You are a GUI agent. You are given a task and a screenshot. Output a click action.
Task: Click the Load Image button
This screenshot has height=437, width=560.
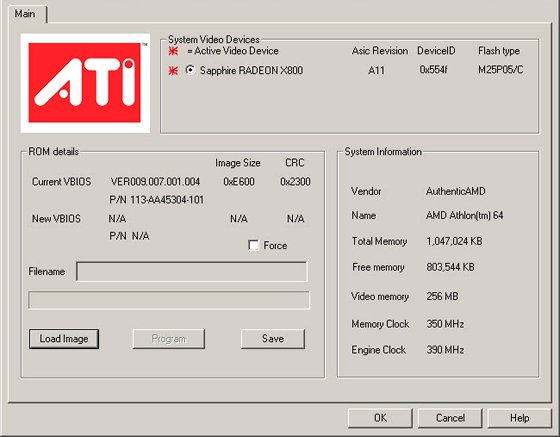[x=64, y=339]
